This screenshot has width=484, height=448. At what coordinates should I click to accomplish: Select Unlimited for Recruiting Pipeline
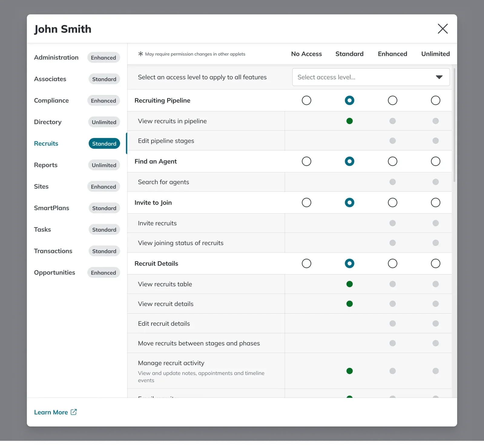tap(435, 100)
